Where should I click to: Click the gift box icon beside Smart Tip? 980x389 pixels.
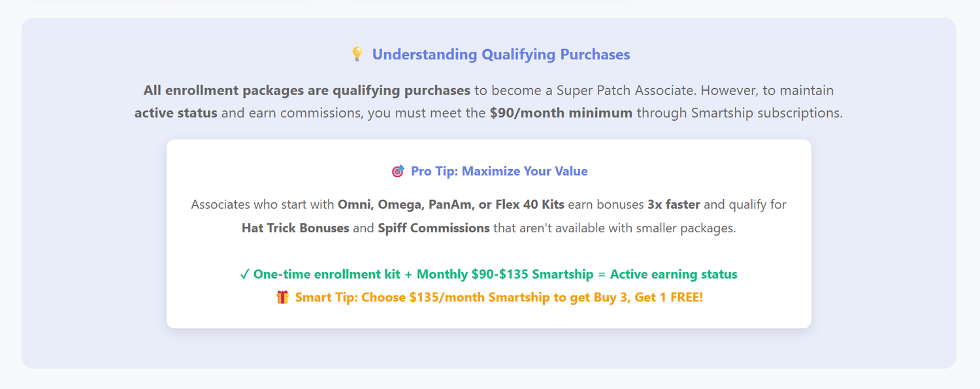coord(282,298)
